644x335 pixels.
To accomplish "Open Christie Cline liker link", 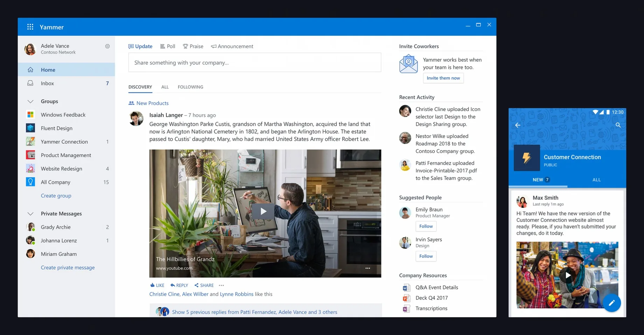I will 164,294.
